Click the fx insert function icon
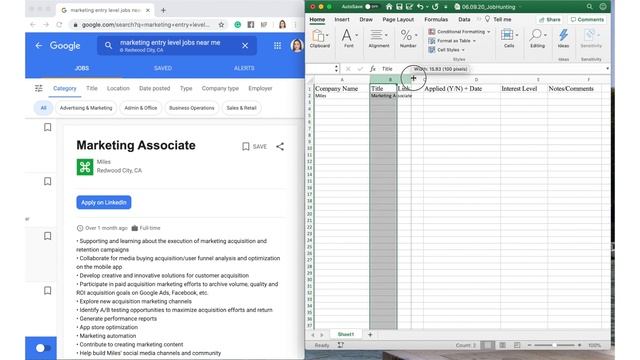Viewport: 640px width, 360px height. pos(373,69)
